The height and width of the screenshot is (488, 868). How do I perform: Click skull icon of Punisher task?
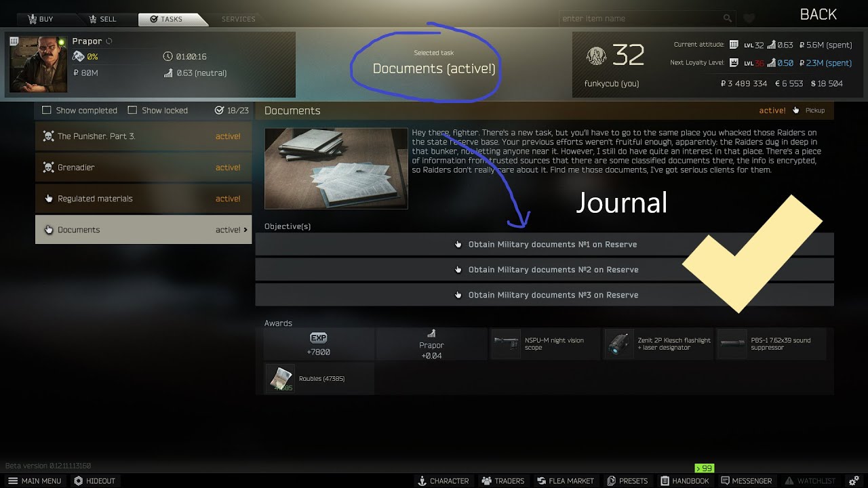point(48,136)
